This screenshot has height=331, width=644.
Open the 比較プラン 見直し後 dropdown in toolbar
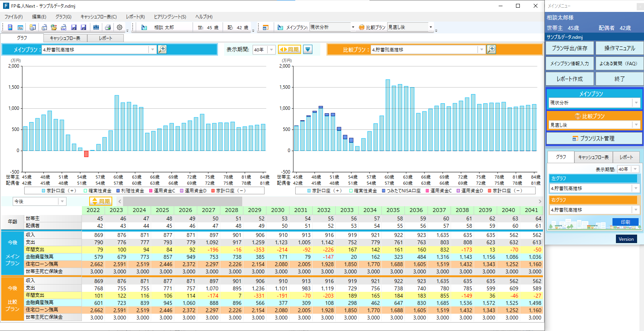(431, 27)
